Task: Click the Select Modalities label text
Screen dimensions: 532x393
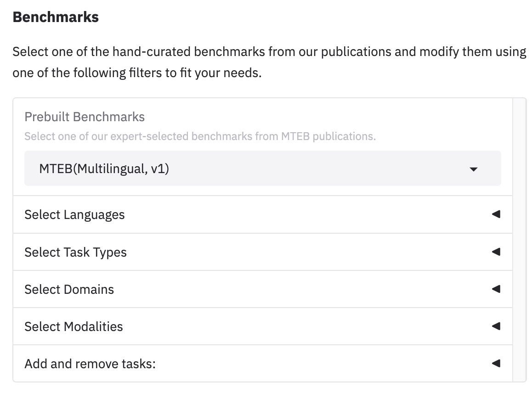Action: coord(74,326)
